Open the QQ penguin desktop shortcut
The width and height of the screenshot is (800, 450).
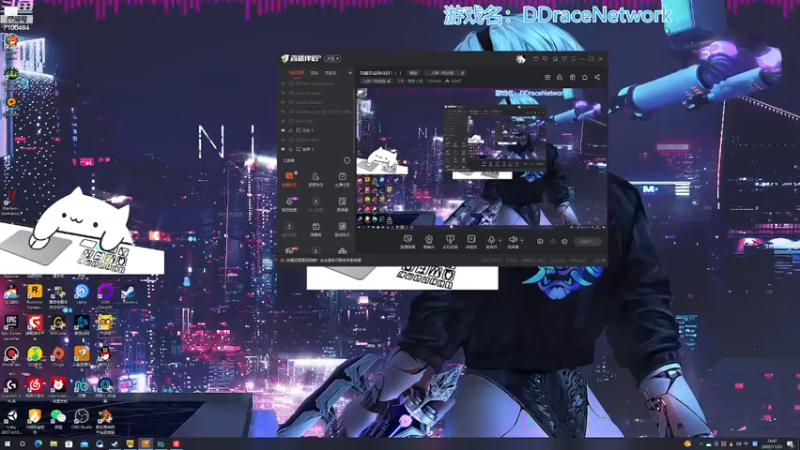tap(105, 356)
